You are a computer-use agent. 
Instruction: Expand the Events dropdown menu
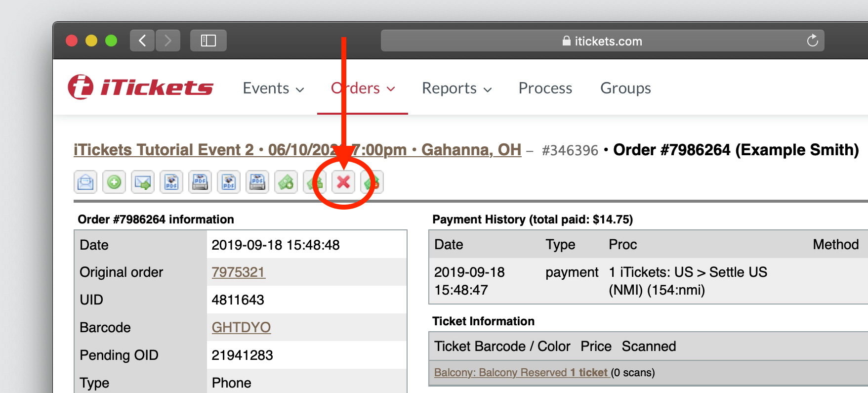tap(273, 88)
